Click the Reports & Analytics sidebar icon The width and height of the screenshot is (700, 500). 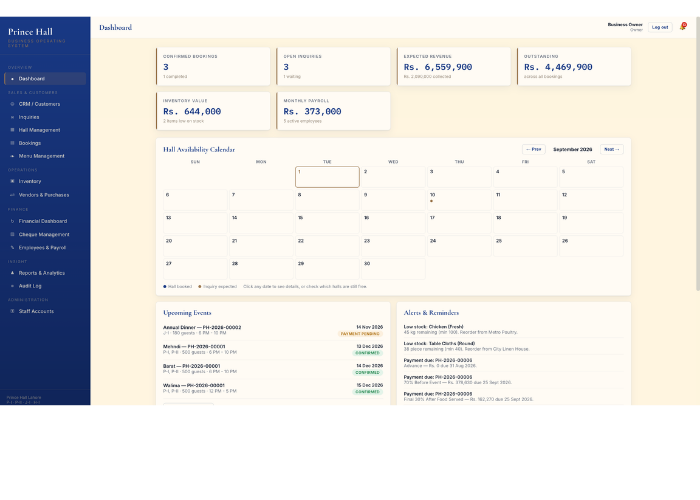pos(12,273)
